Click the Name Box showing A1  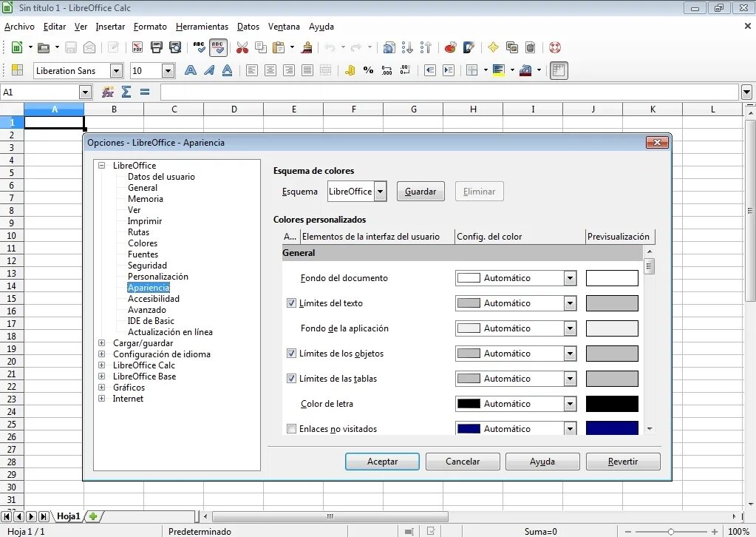click(41, 92)
